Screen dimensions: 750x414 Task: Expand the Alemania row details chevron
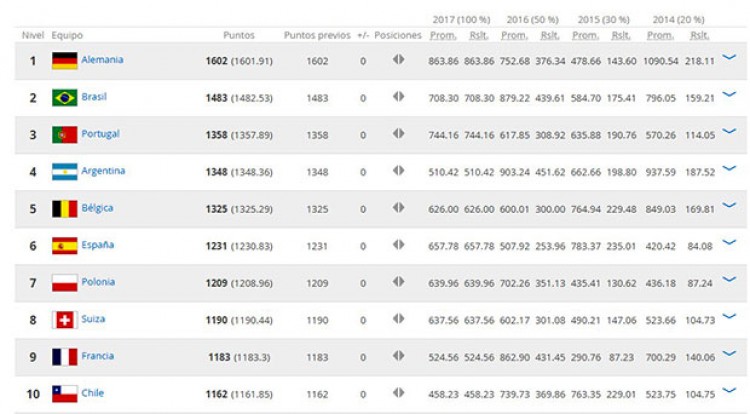pos(728,58)
